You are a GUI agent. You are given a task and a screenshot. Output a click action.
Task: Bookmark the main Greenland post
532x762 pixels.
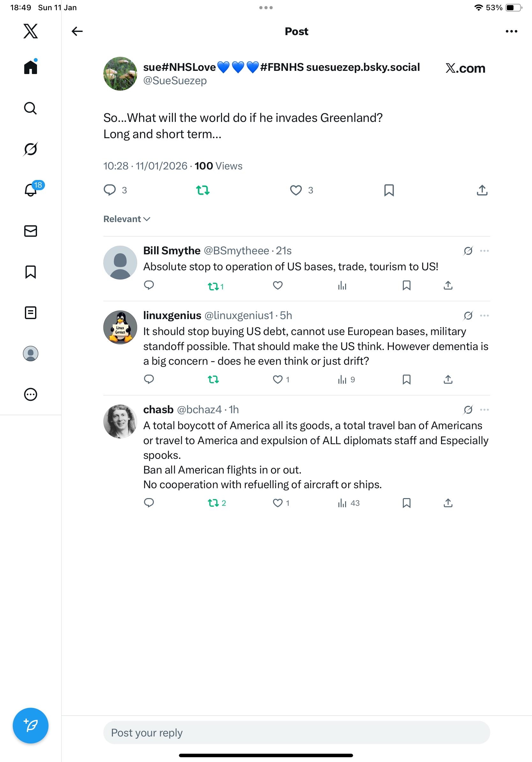tap(389, 190)
